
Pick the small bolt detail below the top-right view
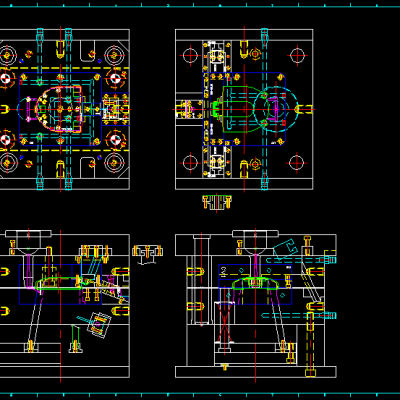pos(217,202)
